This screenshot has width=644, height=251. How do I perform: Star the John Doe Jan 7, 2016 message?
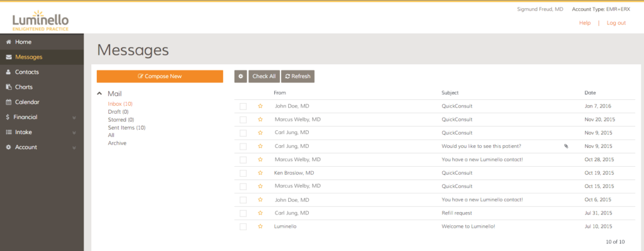click(x=260, y=106)
